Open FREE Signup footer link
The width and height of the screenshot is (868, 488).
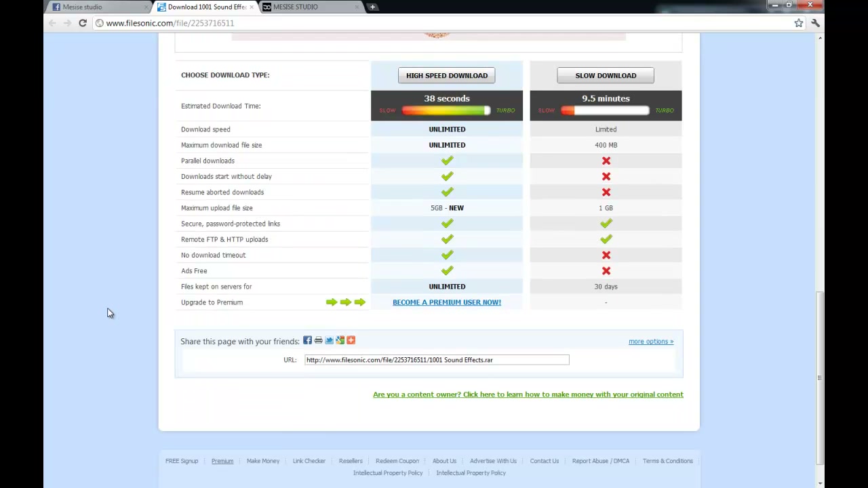(182, 461)
